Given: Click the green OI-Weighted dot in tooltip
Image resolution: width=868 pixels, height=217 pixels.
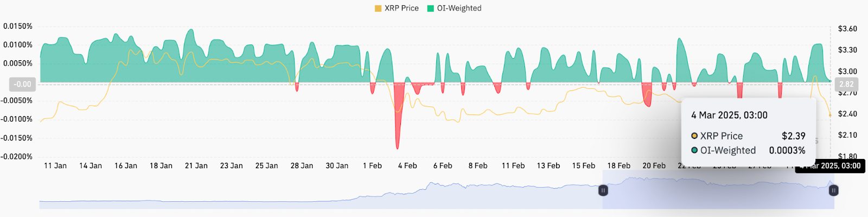Looking at the screenshot, I should click(694, 150).
